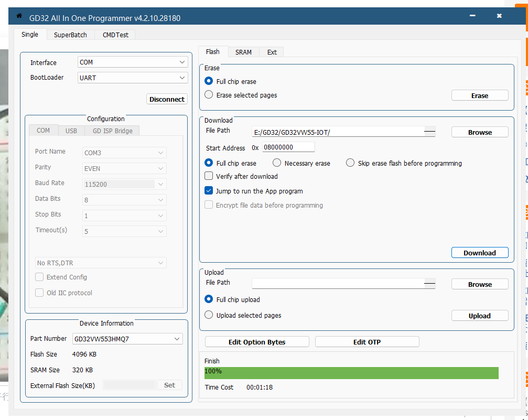The height and width of the screenshot is (420, 528).
Task: Open the SRAM tab
Action: tap(243, 52)
